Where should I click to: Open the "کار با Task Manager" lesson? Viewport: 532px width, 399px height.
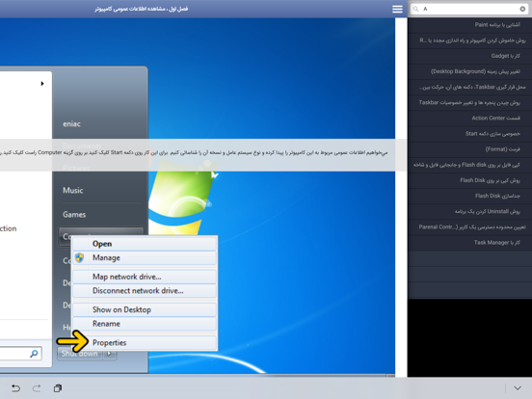click(x=469, y=243)
